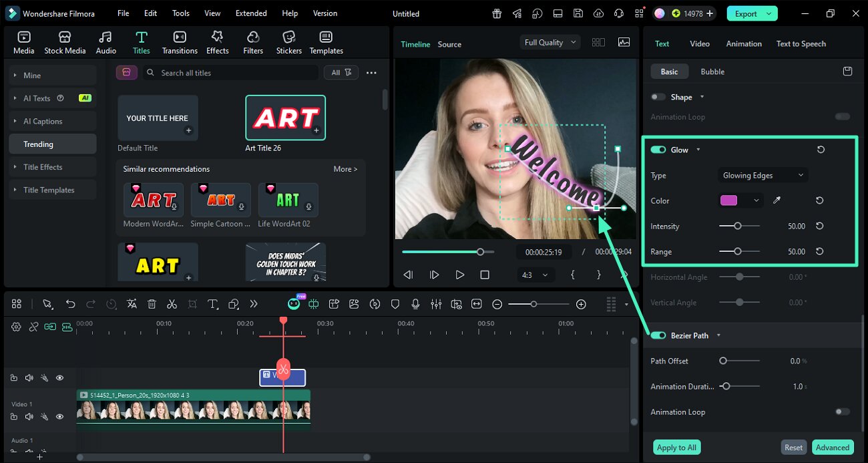Click the cloud upload icon in title bar
868x463 pixels.
[598, 13]
